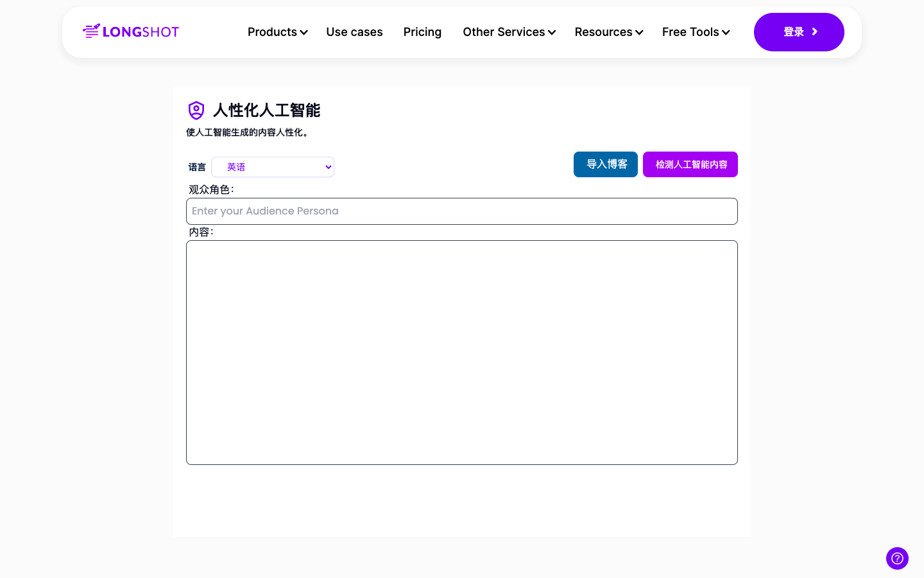Click the chevron arrow beside Other Services
Viewport: 924px width, 578px height.
[552, 33]
